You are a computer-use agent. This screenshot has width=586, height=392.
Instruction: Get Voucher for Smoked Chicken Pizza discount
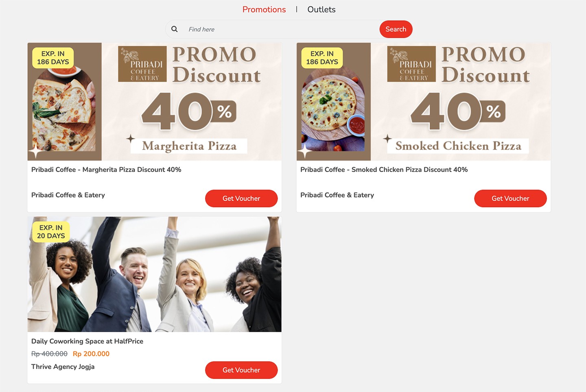tap(510, 198)
